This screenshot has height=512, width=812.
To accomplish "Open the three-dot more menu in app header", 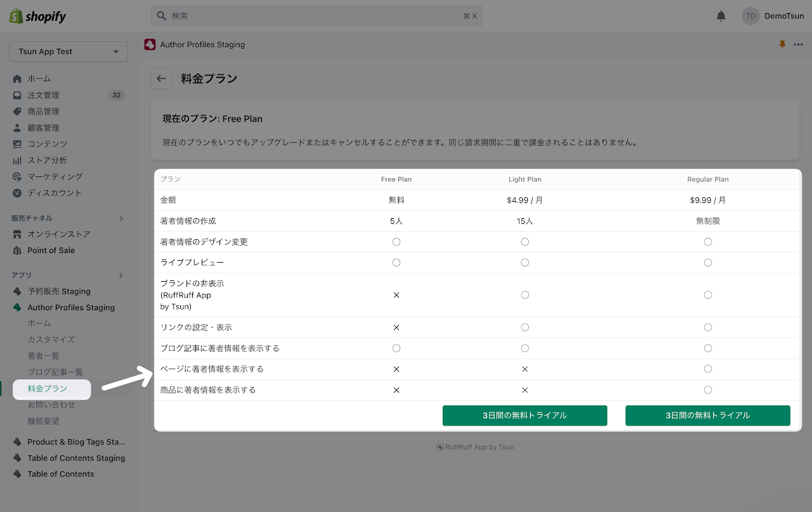I will (798, 44).
